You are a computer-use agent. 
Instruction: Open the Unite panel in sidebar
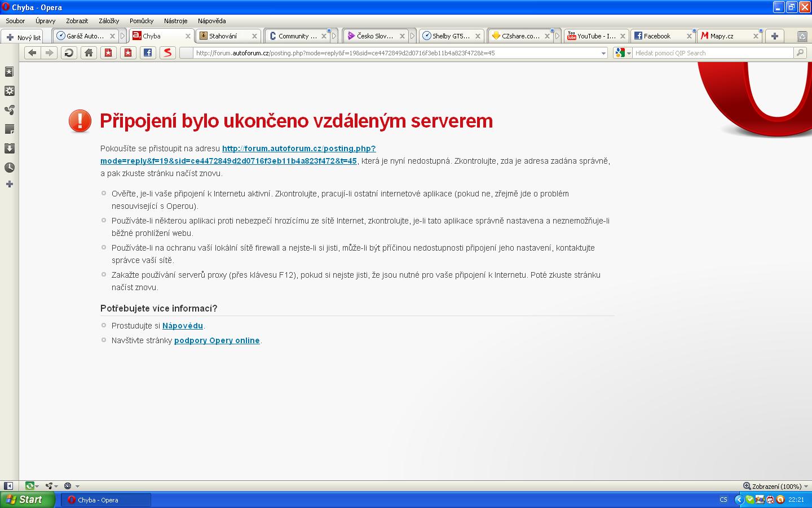pyautogui.click(x=9, y=110)
